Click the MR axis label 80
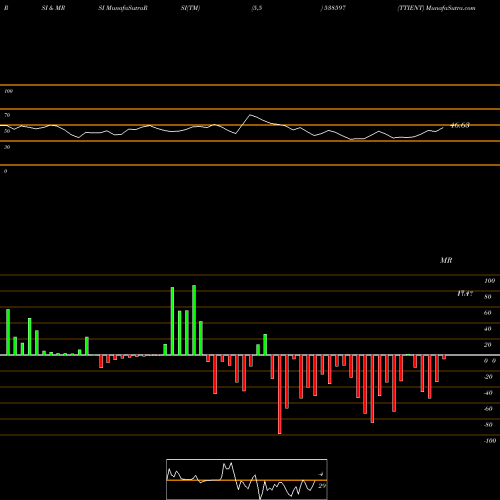This screenshot has width=500, height=500. point(488,297)
